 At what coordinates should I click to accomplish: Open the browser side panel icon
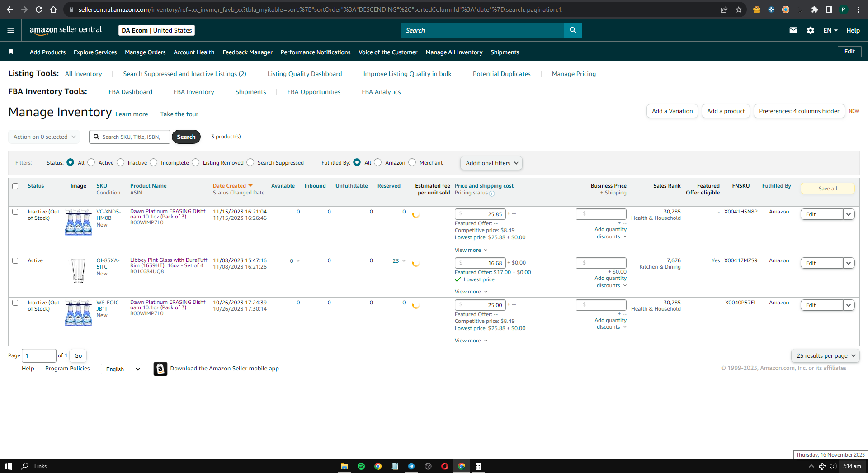(829, 9)
